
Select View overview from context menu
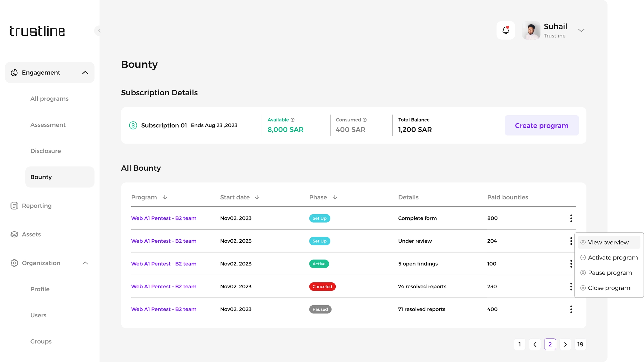pyautogui.click(x=608, y=242)
